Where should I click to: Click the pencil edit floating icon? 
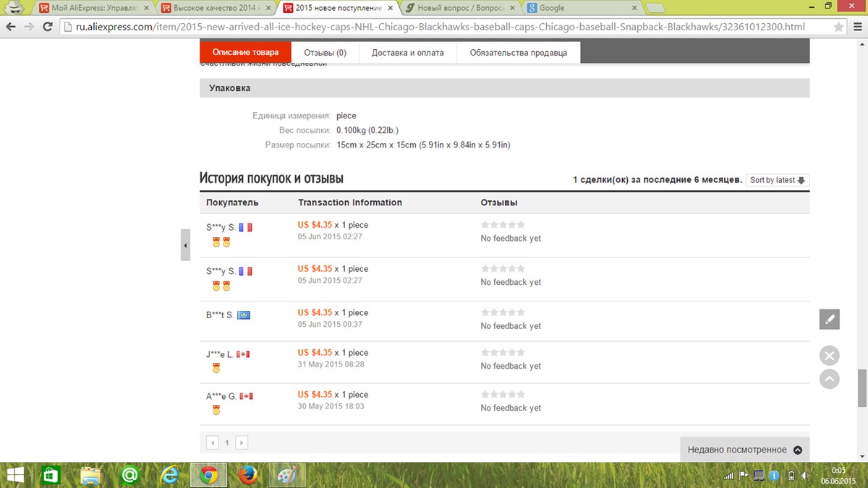pyautogui.click(x=830, y=319)
